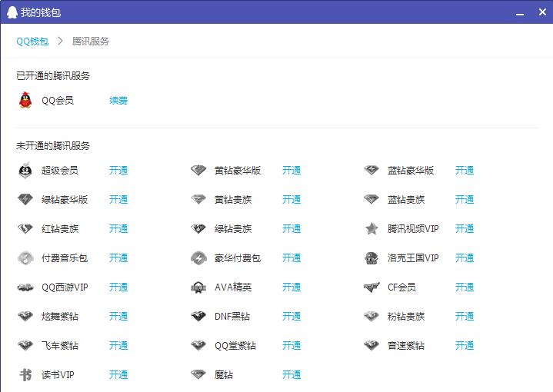
Task: Click the 未开通的腾讯服务 section heading
Action: tap(53, 145)
